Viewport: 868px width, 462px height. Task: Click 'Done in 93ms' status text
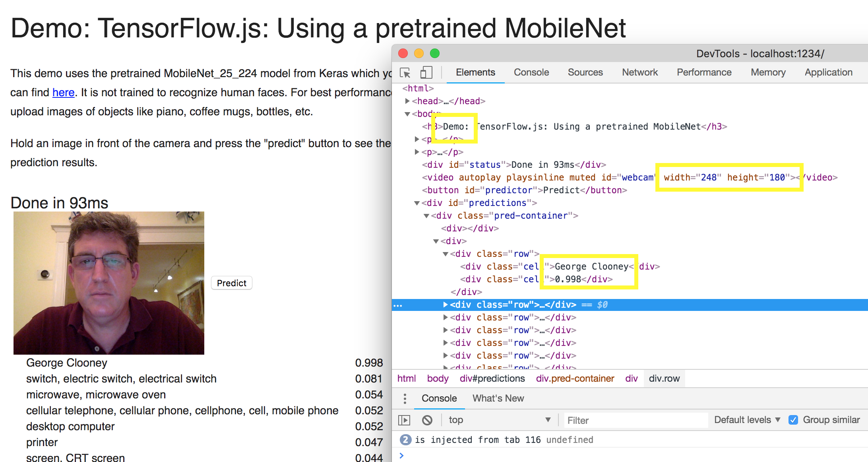[59, 203]
